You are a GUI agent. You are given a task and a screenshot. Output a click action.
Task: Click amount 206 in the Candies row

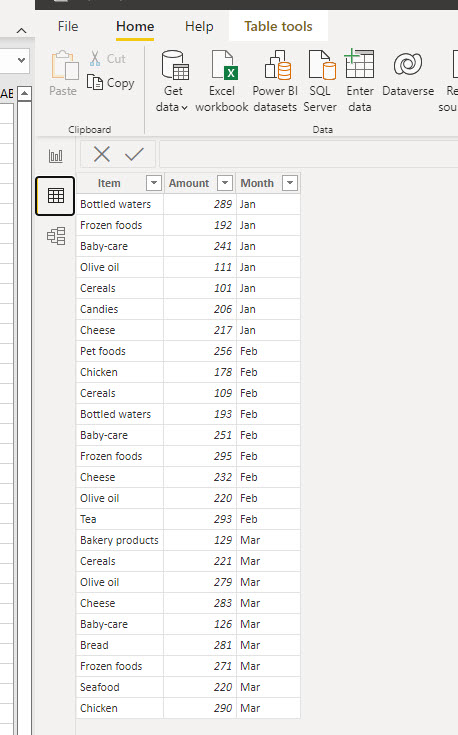(x=223, y=309)
